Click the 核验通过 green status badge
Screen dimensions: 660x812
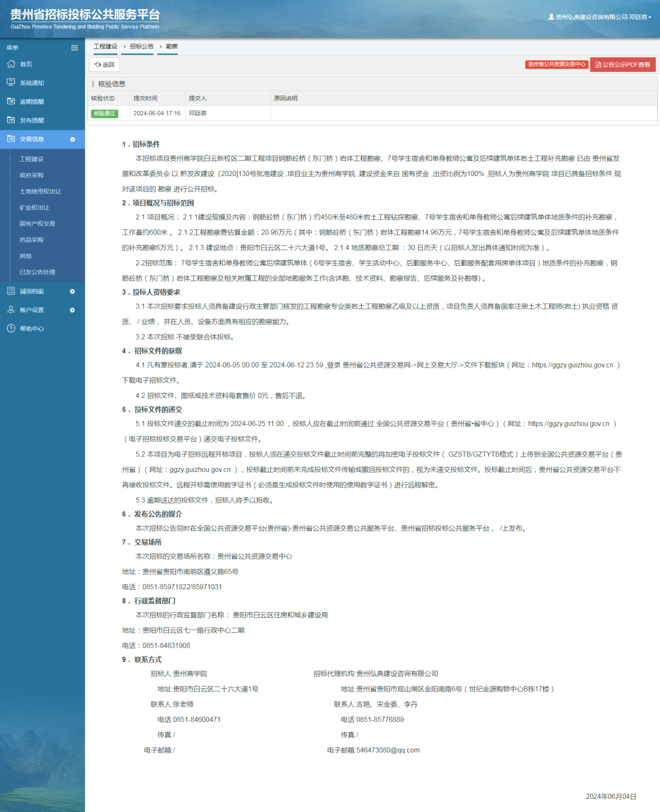105,113
